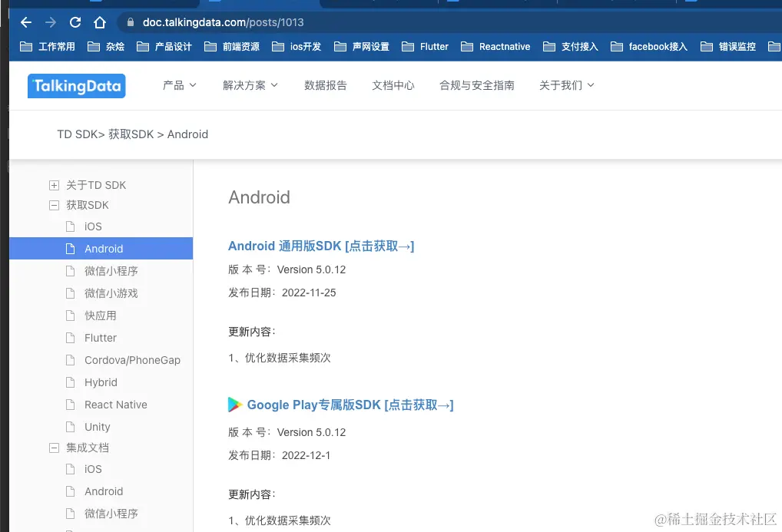782x532 pixels.
Task: Open the Reactnative bookmark folder
Action: [x=495, y=46]
